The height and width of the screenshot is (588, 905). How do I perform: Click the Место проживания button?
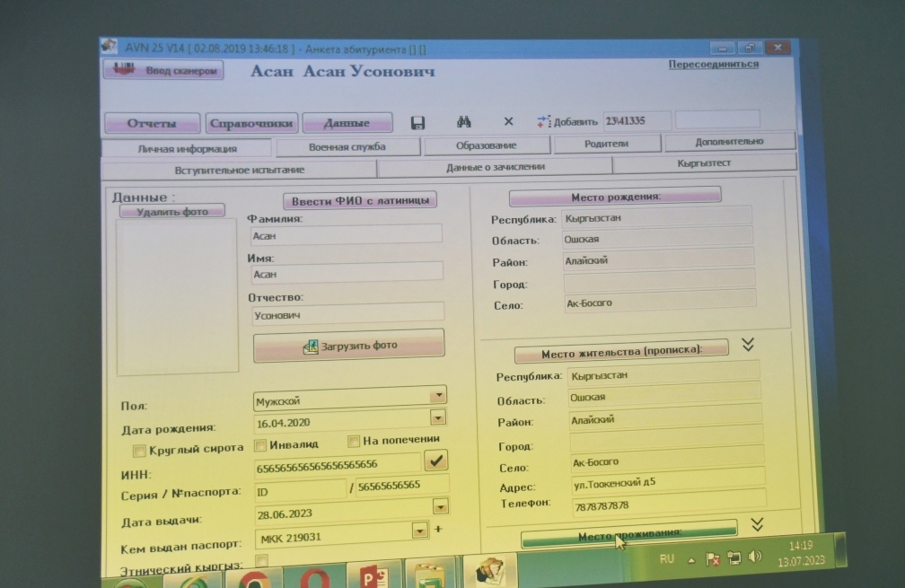tap(629, 536)
